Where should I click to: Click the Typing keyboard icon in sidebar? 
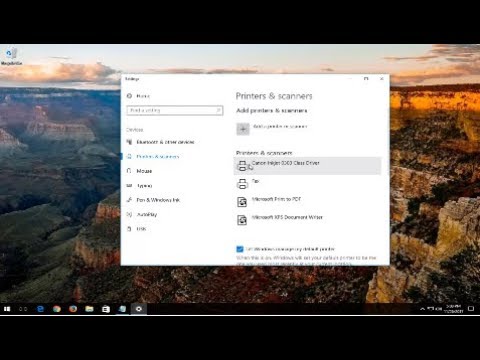pyautogui.click(x=129, y=186)
